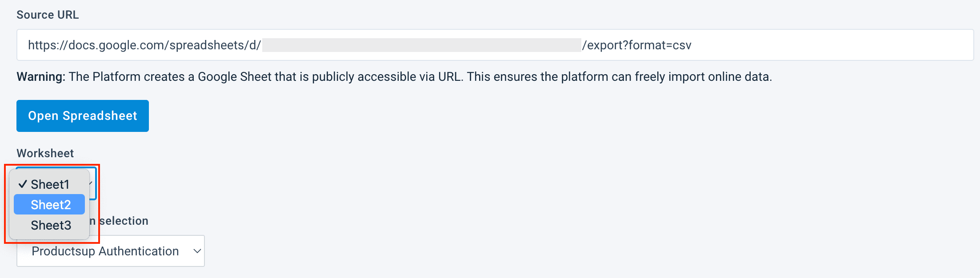The height and width of the screenshot is (278, 980).
Task: Click the Open Spreadsheet button
Action: [x=83, y=116]
